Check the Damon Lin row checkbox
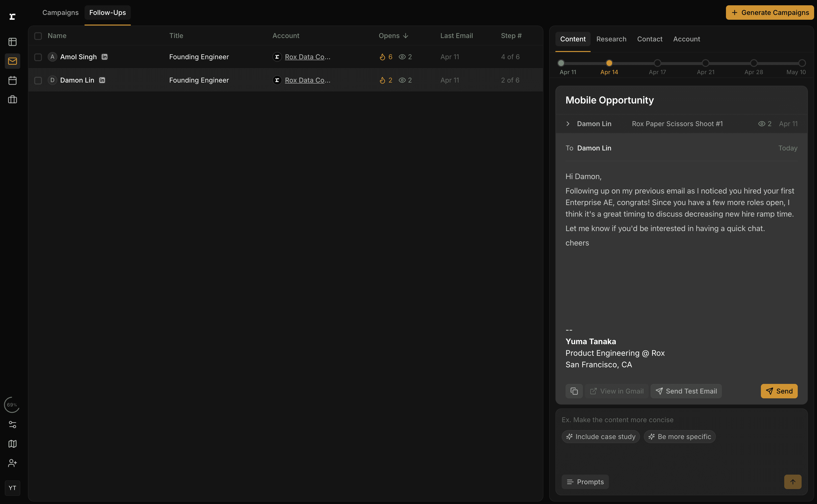The width and height of the screenshot is (817, 504). pos(38,80)
